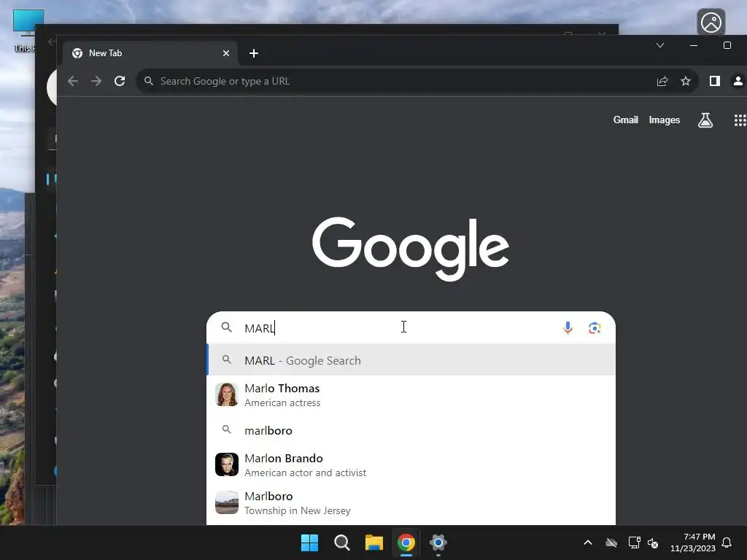Image resolution: width=747 pixels, height=560 pixels.
Task: Open File Explorer from taskbar
Action: pyautogui.click(x=374, y=542)
